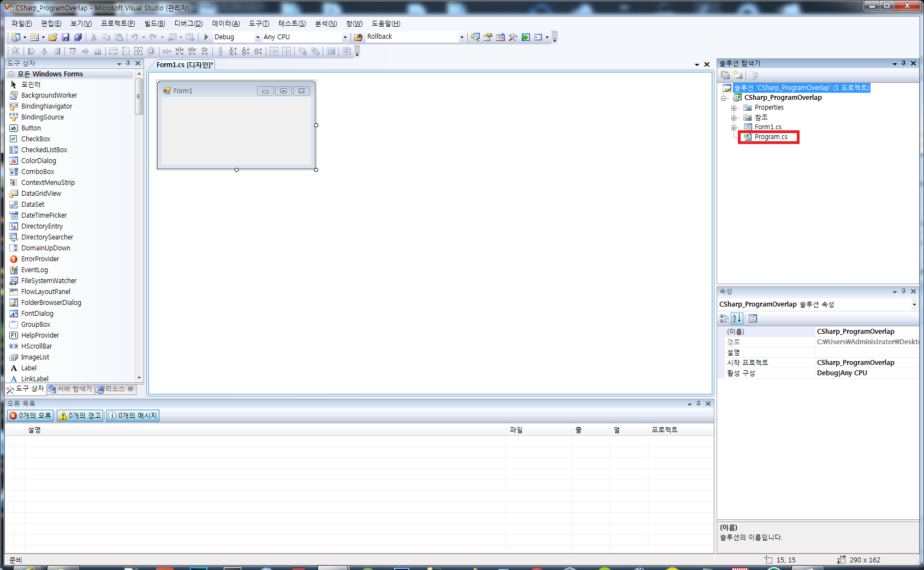Viewport: 924px width, 570px height.
Task: Click the Property Pages icon in Properties panel
Action: click(x=753, y=319)
